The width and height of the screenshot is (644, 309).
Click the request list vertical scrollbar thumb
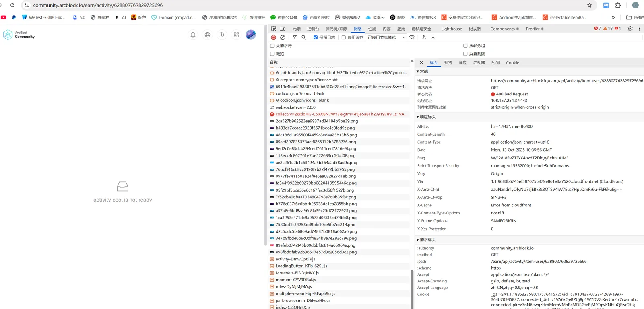coord(412,289)
